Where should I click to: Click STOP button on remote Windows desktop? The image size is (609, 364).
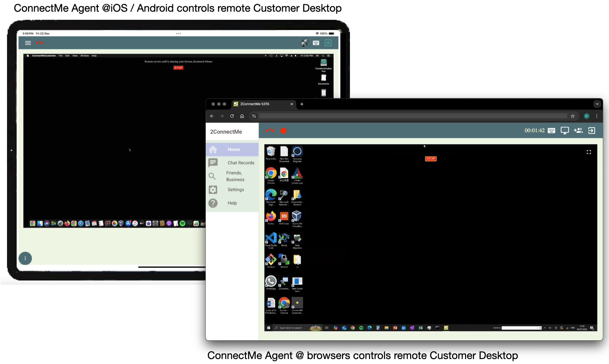[x=431, y=159]
